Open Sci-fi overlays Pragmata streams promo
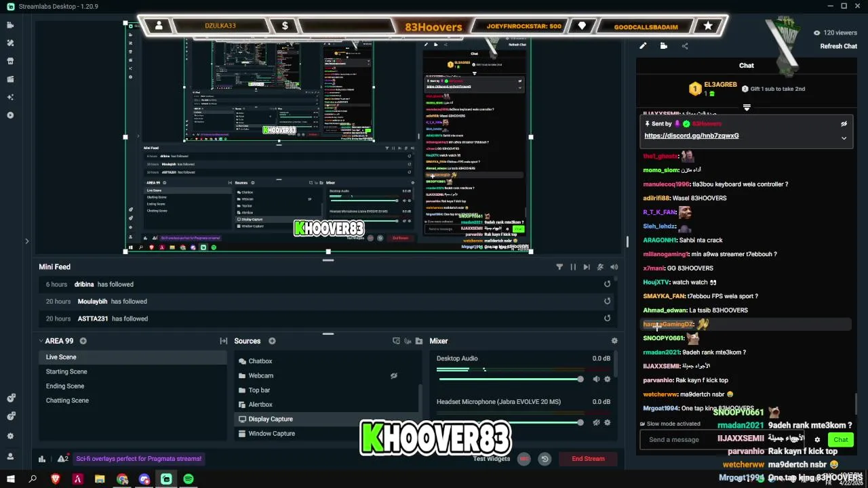Viewport: 868px width, 488px height. point(139,459)
